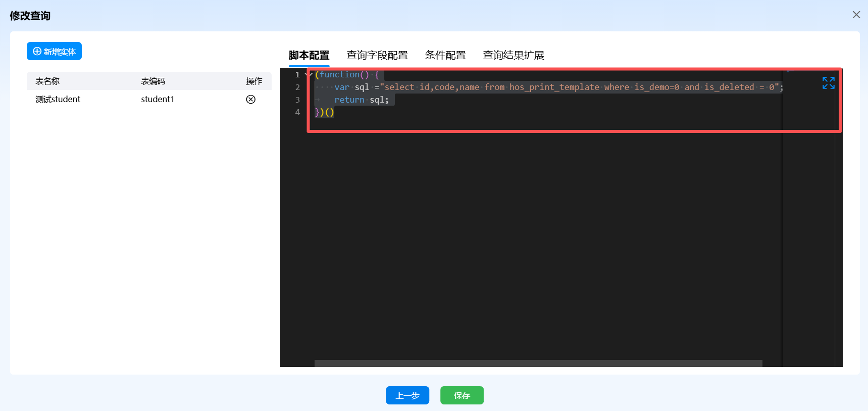Go to the 查询结果扩展 tab
This screenshot has width=868, height=411.
[x=513, y=55]
